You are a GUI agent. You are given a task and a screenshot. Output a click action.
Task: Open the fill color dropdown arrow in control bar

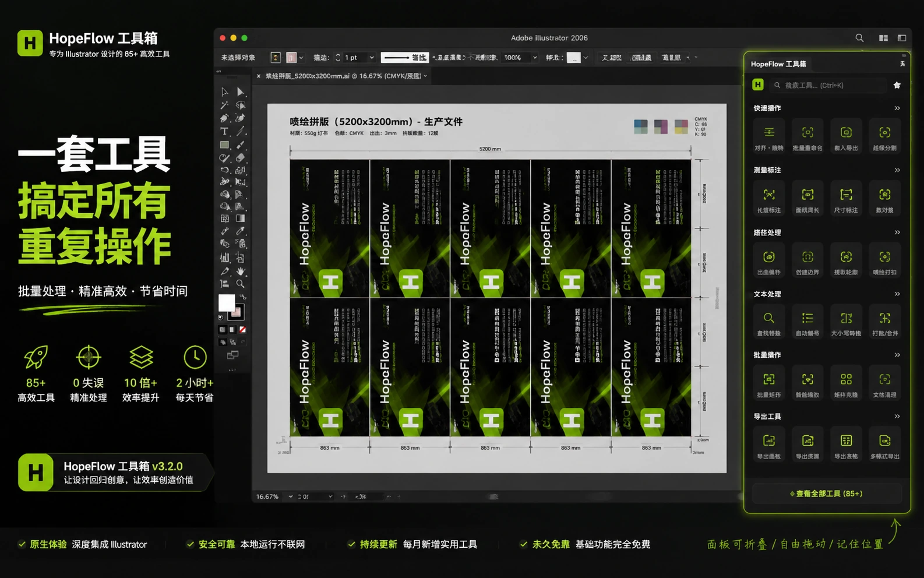coord(301,58)
